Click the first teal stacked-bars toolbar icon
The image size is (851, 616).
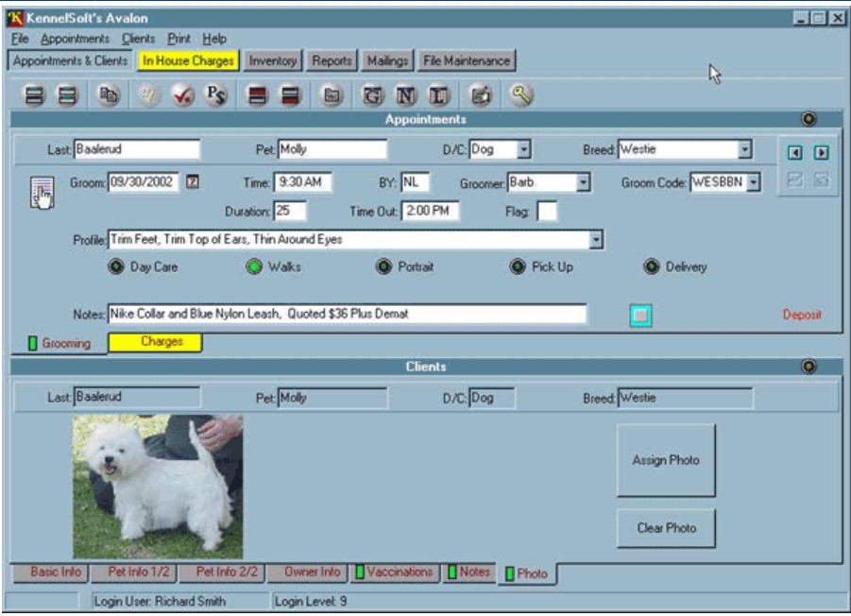(x=34, y=95)
